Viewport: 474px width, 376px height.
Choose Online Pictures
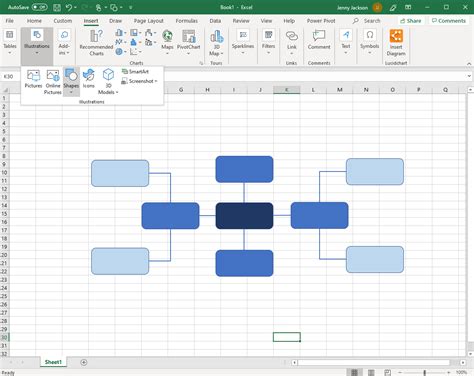click(x=53, y=82)
